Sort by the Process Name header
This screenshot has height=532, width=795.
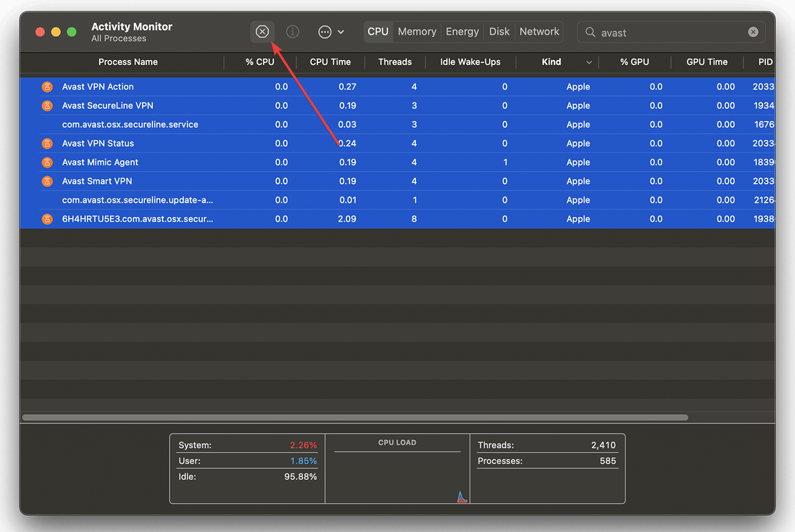128,62
